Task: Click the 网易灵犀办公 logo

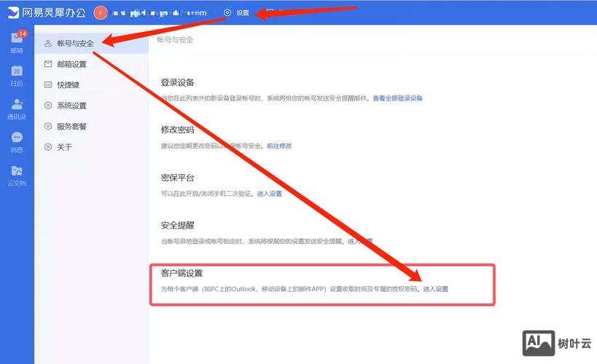Action: point(47,12)
